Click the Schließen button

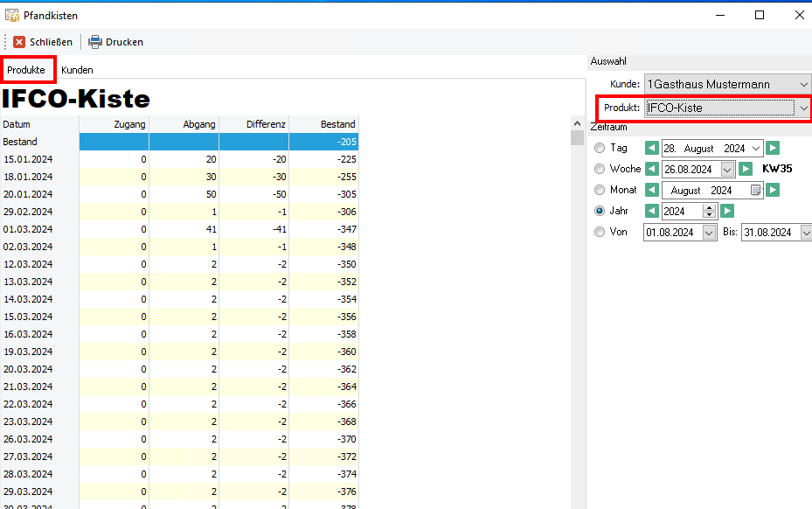[x=43, y=42]
